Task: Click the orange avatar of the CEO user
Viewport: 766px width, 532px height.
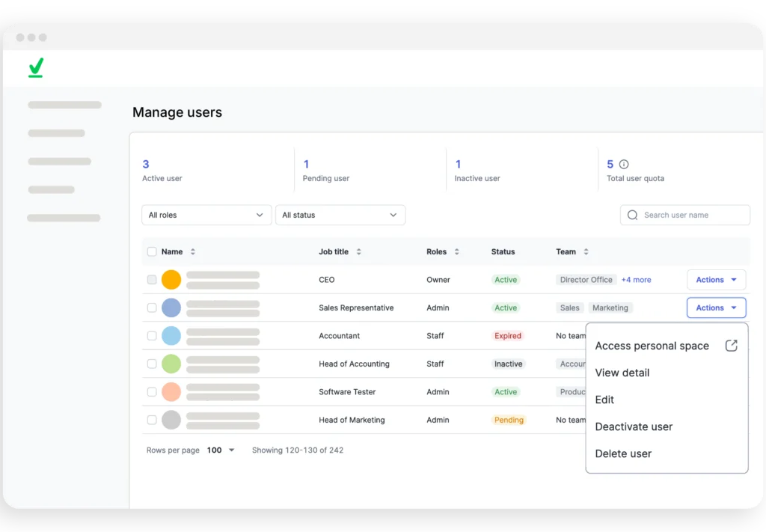Action: 171,280
